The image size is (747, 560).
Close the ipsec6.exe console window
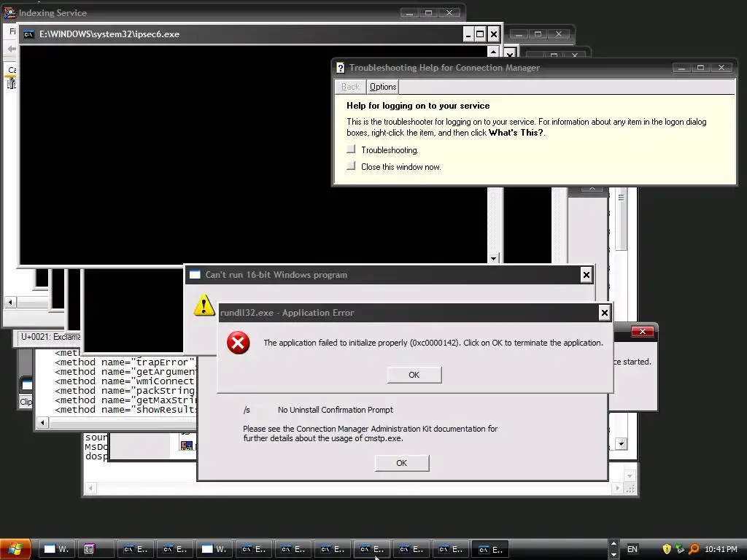tap(494, 34)
